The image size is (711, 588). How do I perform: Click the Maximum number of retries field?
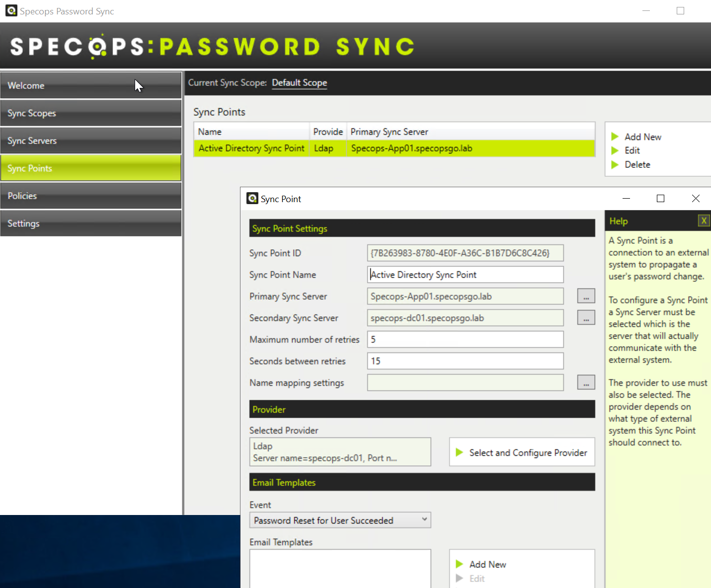click(465, 340)
